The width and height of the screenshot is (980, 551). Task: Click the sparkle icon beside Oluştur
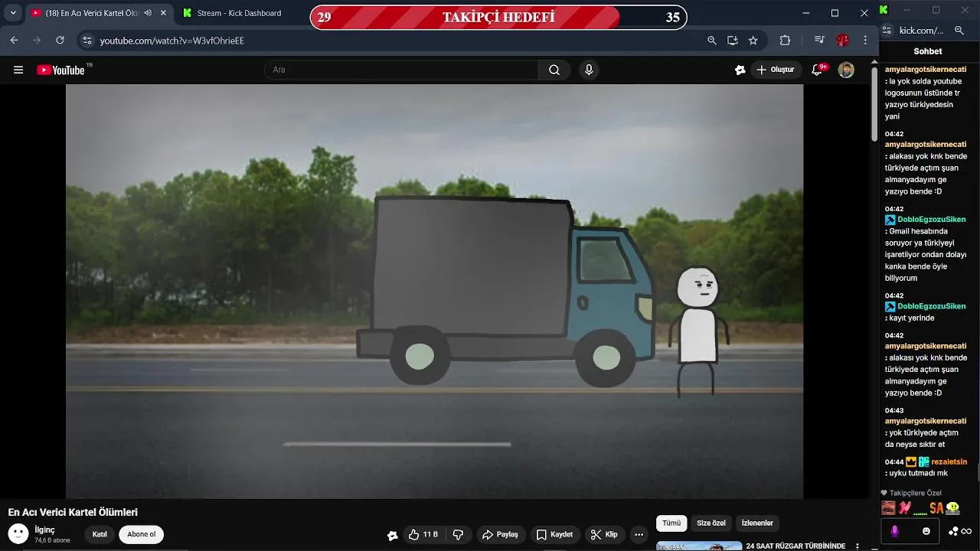coord(740,70)
